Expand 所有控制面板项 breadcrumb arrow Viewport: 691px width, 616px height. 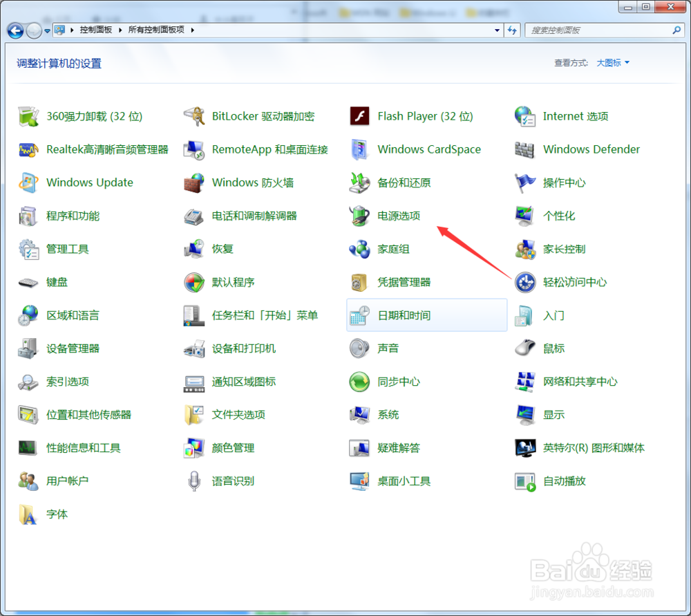[x=192, y=30]
